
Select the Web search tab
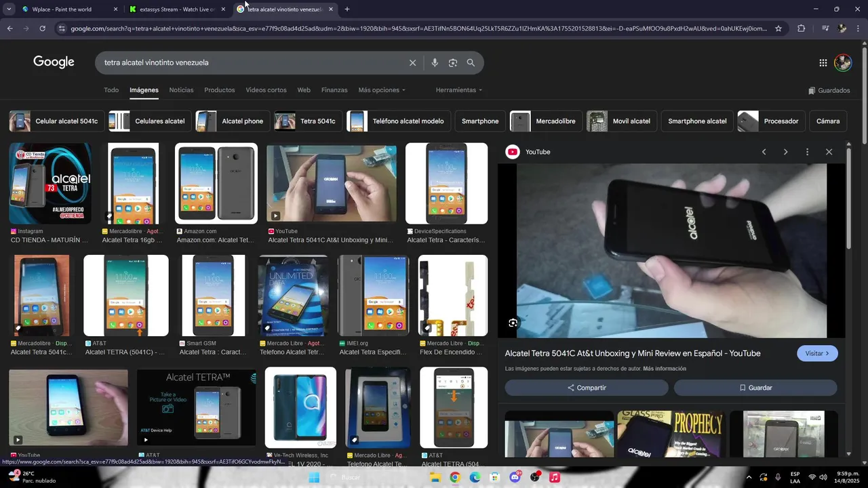[304, 90]
